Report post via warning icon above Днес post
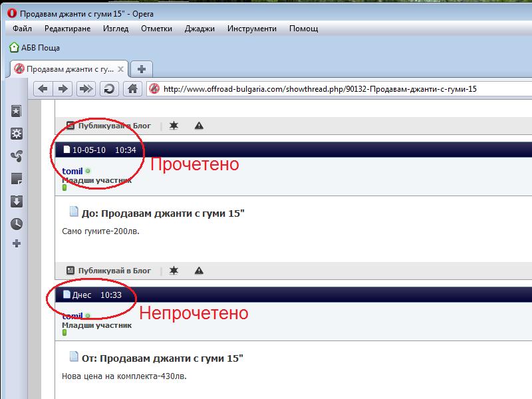 [x=199, y=271]
